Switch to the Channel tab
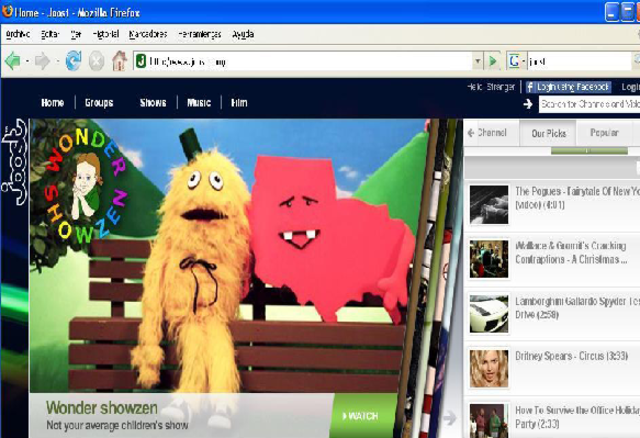640x438 pixels. [x=491, y=133]
